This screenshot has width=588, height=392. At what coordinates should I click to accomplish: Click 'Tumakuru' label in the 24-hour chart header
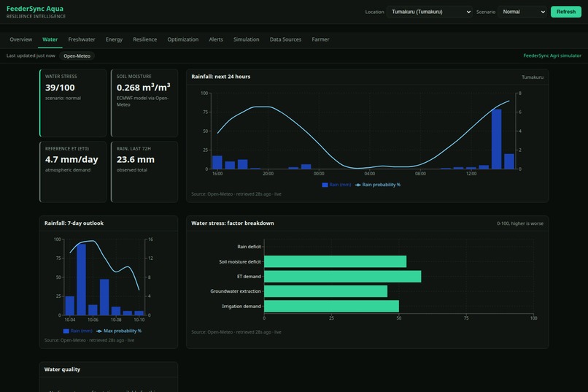tap(533, 77)
